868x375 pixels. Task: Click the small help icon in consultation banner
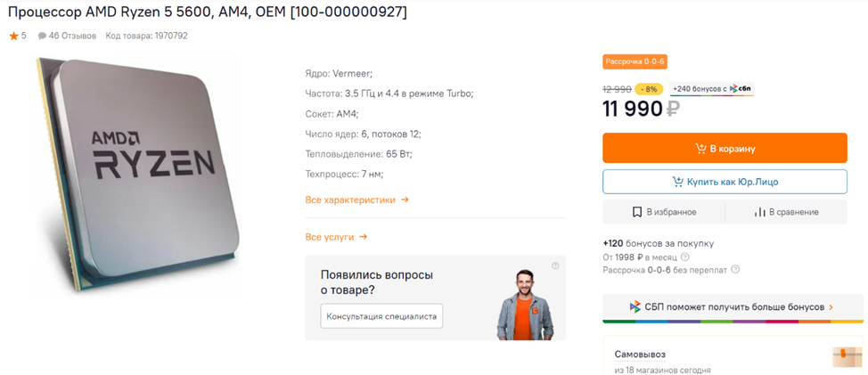(x=555, y=265)
